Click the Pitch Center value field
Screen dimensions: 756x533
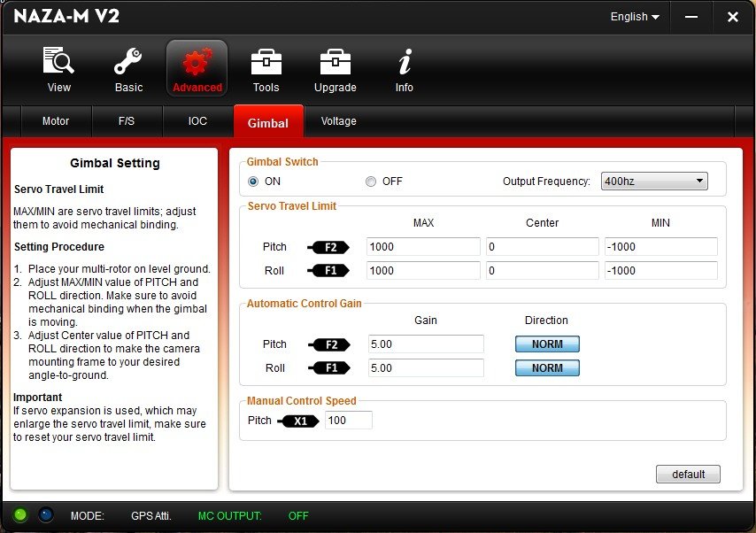pos(542,246)
